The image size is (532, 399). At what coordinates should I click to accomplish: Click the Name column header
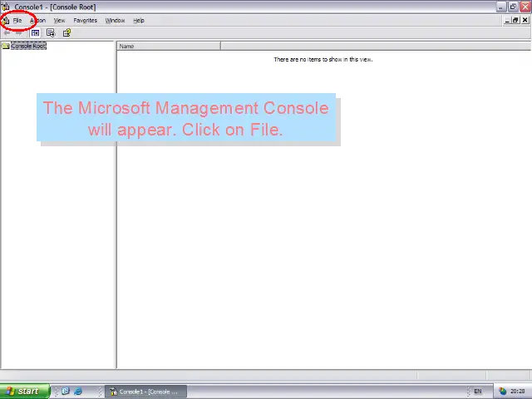pyautogui.click(x=169, y=47)
